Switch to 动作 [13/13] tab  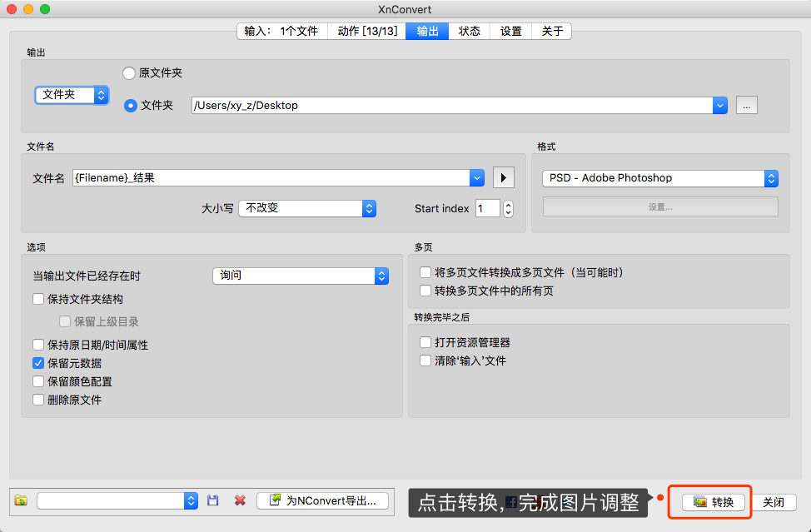[x=367, y=31]
